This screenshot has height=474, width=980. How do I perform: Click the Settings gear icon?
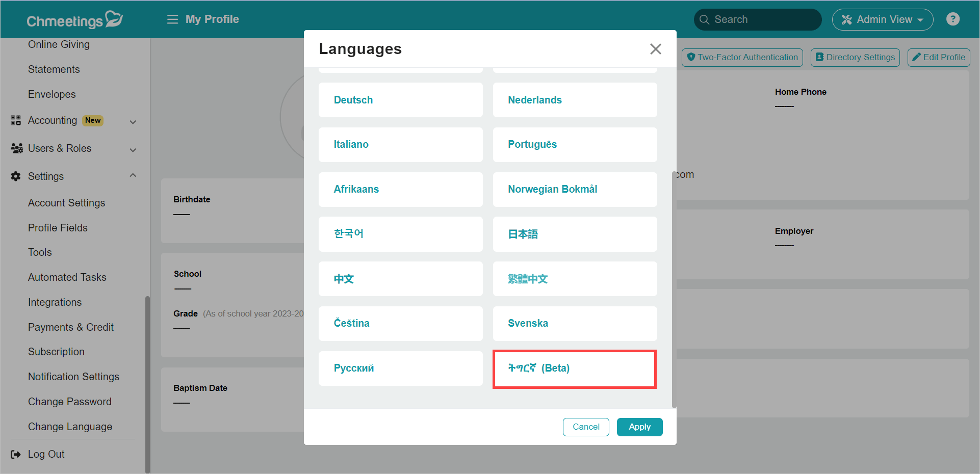point(16,176)
